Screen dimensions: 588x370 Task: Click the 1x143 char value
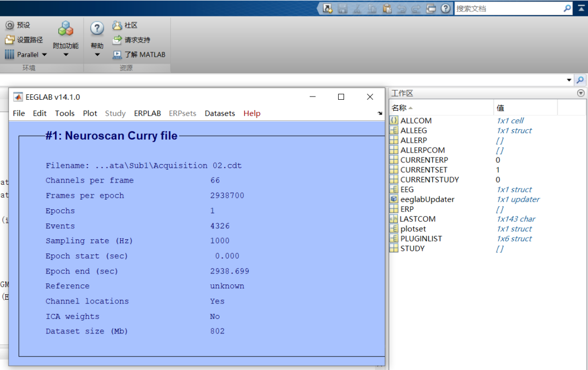coord(516,219)
